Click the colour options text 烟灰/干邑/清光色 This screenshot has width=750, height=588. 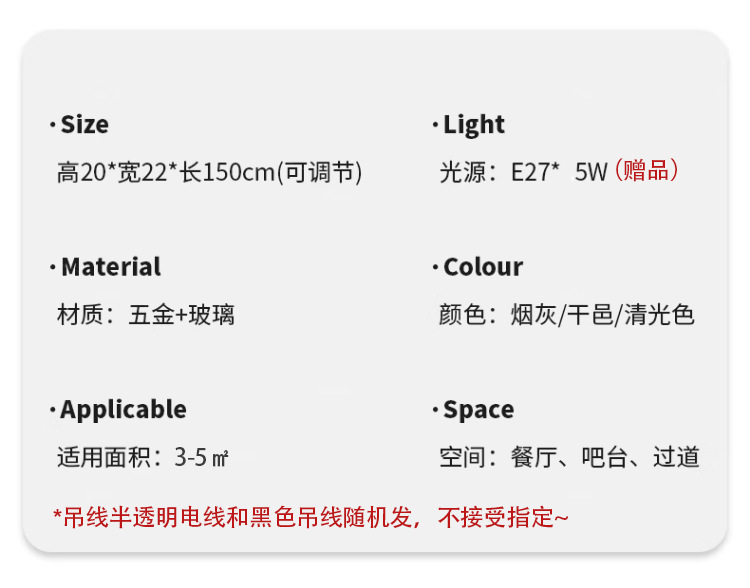coord(603,315)
